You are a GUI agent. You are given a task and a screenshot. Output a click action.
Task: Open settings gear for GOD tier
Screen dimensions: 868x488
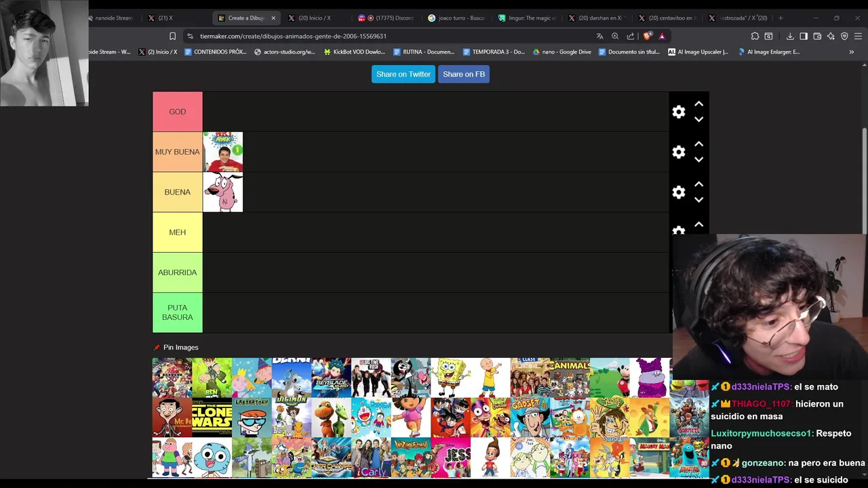[x=679, y=112]
